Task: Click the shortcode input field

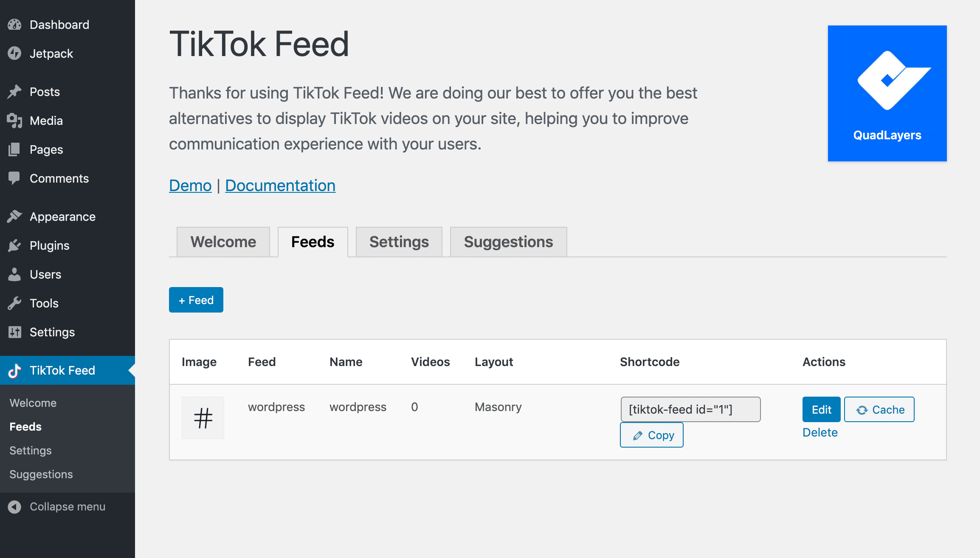Action: [690, 409]
